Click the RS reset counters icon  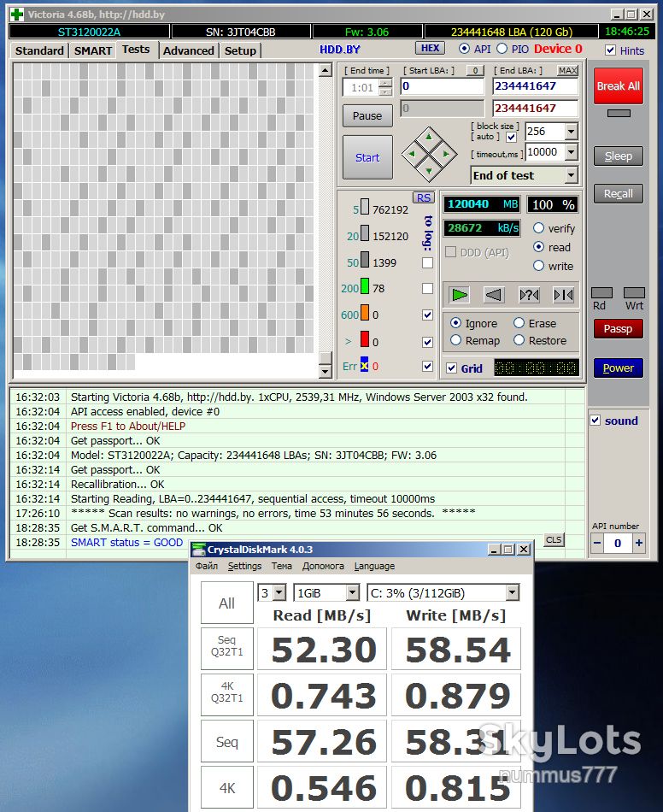coord(424,197)
